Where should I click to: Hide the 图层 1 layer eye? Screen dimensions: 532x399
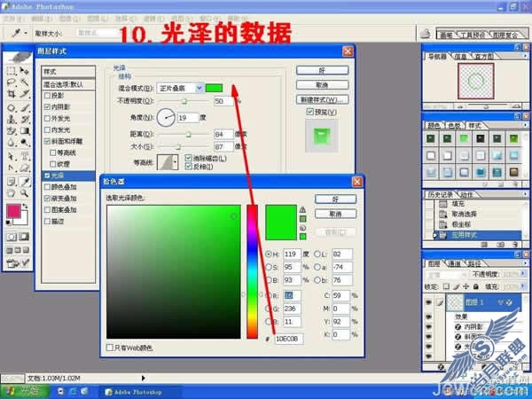[428, 302]
